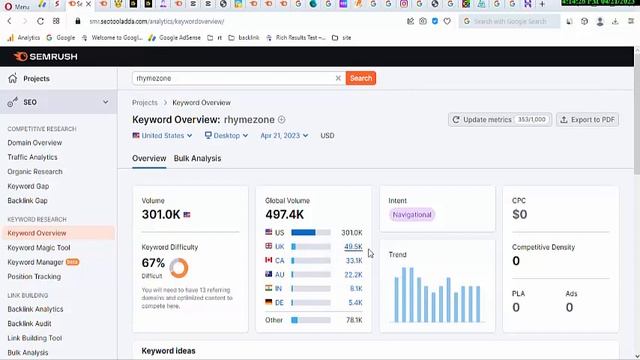
Task: Click the orange Search button
Action: pyautogui.click(x=361, y=78)
